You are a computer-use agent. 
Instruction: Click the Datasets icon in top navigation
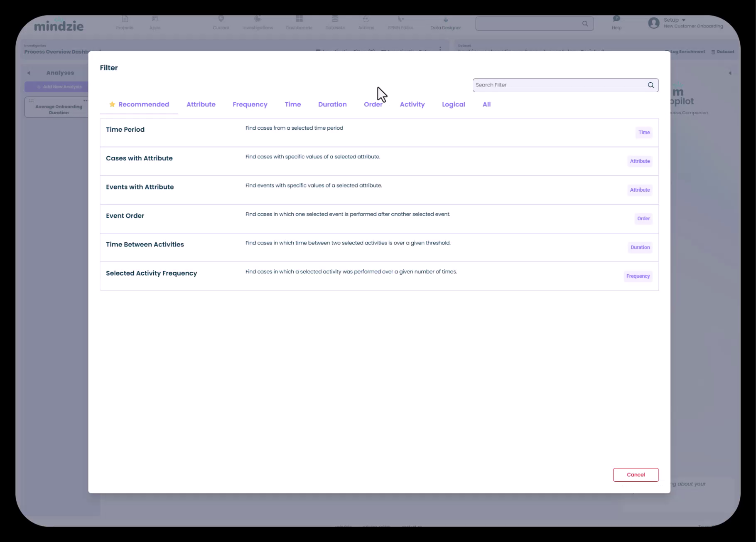[335, 19]
